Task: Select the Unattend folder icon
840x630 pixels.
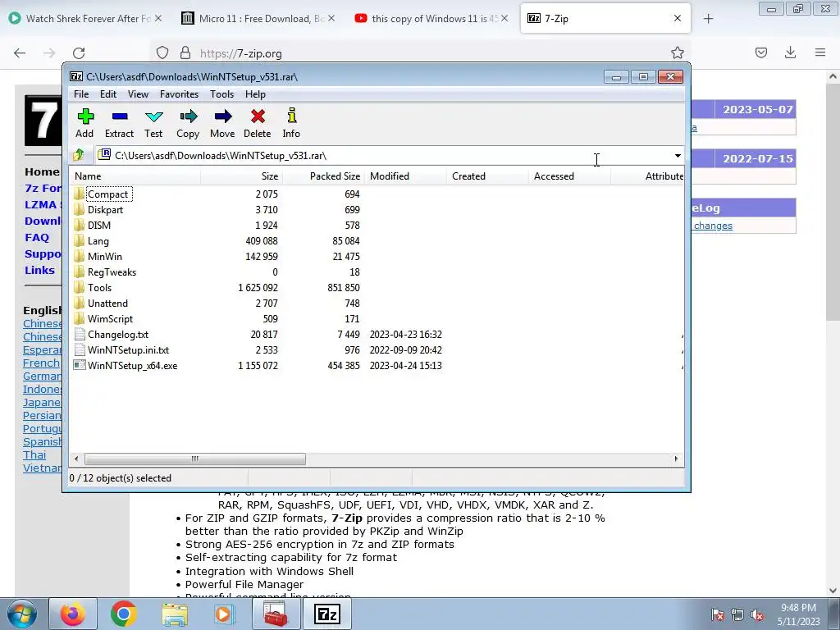Action: tap(80, 303)
